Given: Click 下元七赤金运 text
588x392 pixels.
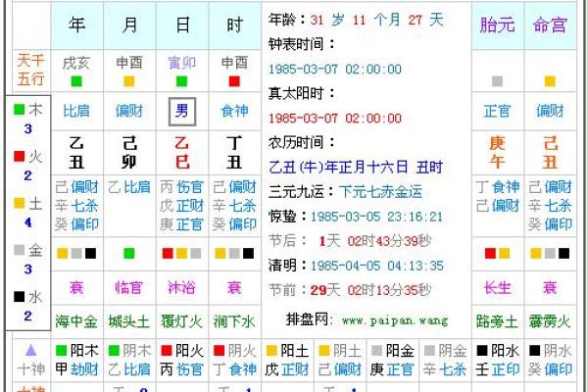Looking at the screenshot, I should tap(380, 192).
